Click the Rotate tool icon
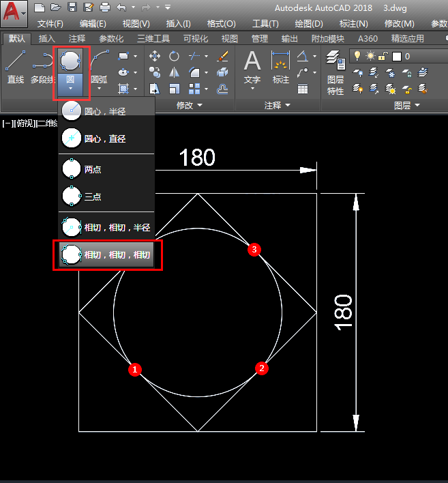The image size is (448, 483). point(174,56)
